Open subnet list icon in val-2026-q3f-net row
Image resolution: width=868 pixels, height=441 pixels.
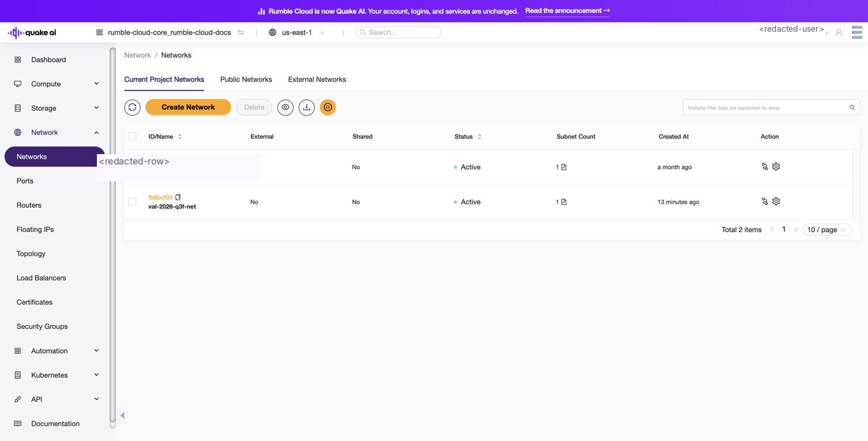click(x=564, y=202)
